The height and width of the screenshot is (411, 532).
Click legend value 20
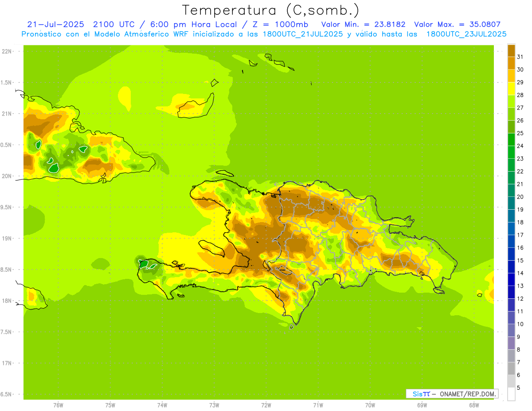(520, 197)
